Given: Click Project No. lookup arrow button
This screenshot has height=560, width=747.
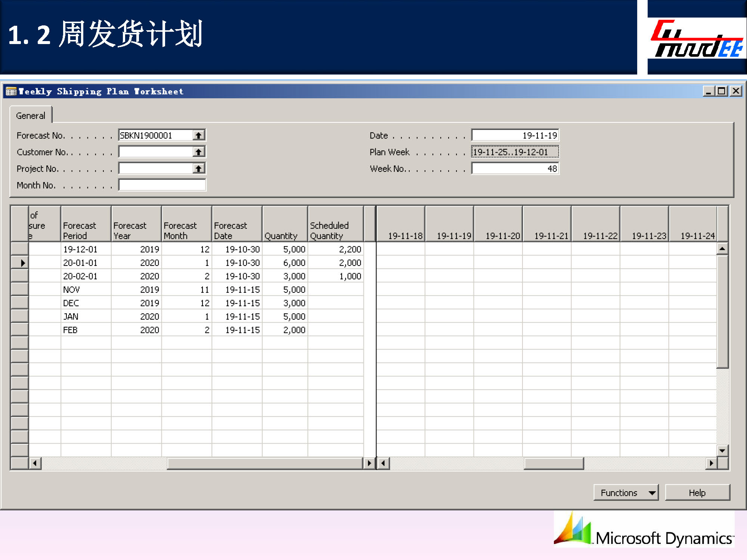Looking at the screenshot, I should (199, 169).
